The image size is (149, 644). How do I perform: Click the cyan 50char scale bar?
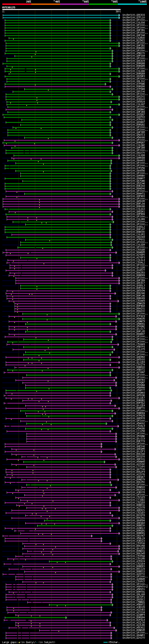(x=106, y=642)
